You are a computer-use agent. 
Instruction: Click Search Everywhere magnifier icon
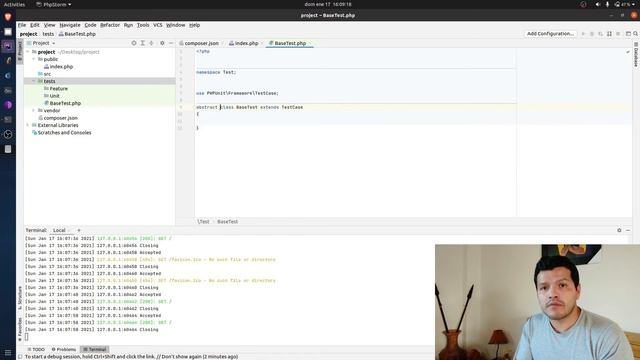coord(636,34)
